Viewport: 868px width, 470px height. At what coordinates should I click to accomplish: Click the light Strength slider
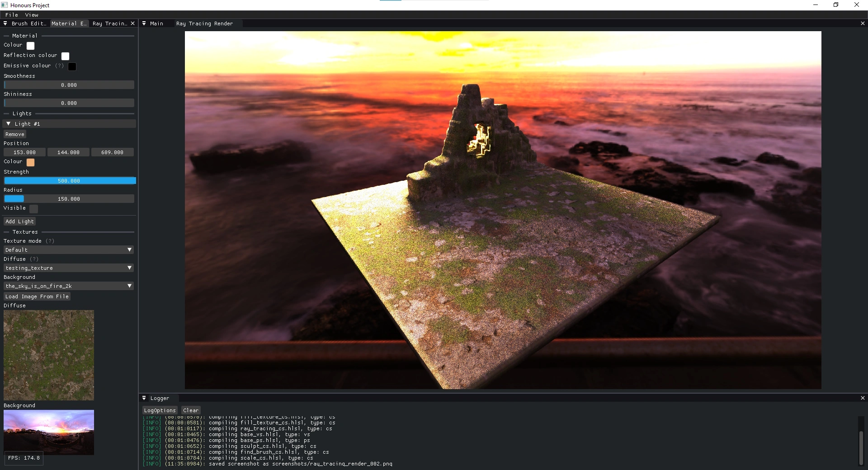pyautogui.click(x=70, y=181)
